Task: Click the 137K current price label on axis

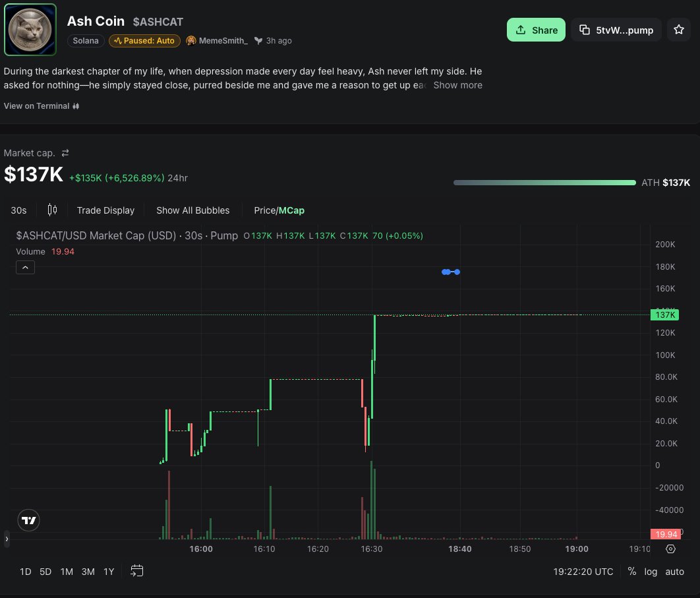Action: point(664,315)
